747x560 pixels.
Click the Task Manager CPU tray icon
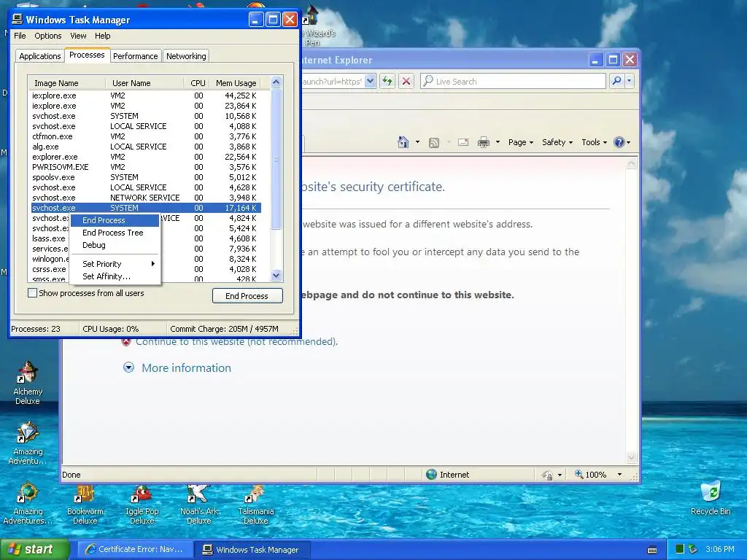coord(680,549)
